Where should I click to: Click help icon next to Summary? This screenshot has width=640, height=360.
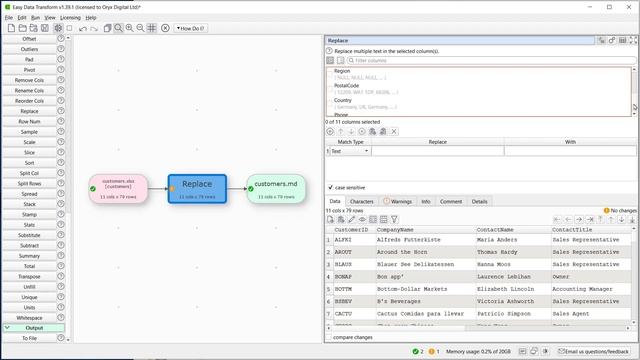[61, 256]
